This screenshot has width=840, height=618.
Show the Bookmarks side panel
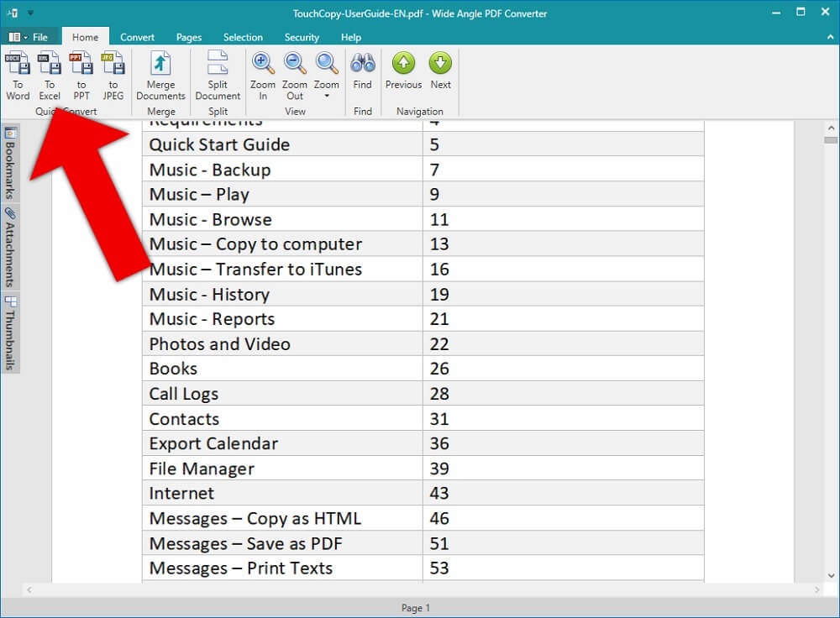pos(11,163)
